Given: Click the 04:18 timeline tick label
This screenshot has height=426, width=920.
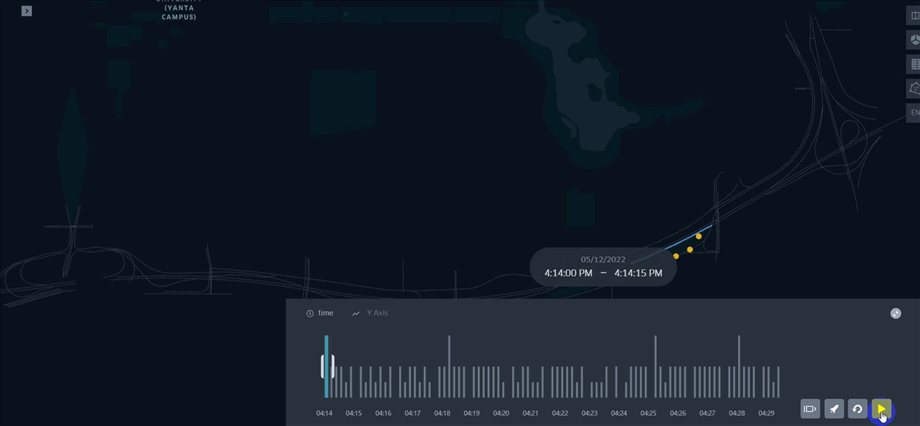Looking at the screenshot, I should click(x=442, y=413).
